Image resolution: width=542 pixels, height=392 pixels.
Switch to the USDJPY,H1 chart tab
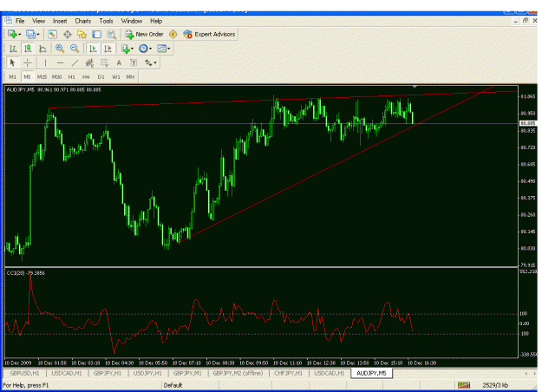[147, 373]
